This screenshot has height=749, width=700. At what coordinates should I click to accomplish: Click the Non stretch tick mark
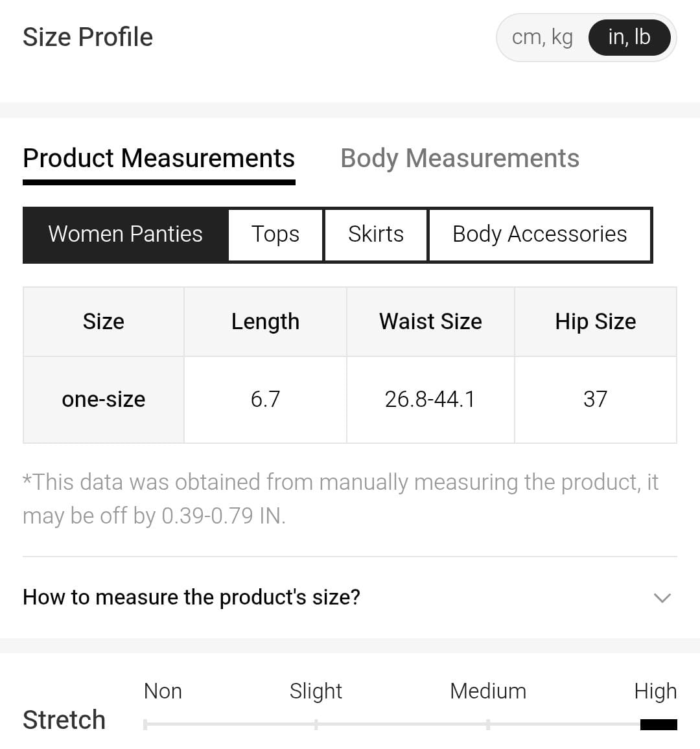pyautogui.click(x=145, y=724)
